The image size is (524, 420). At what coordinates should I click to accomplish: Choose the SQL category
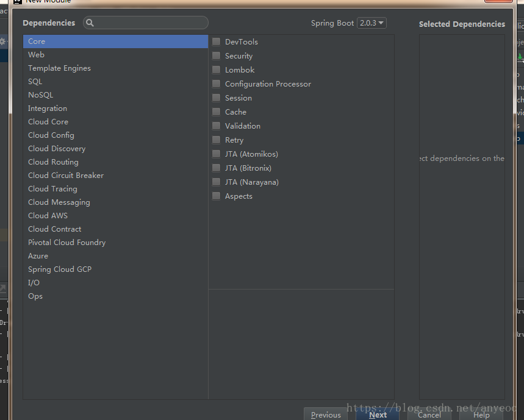pyautogui.click(x=116, y=82)
